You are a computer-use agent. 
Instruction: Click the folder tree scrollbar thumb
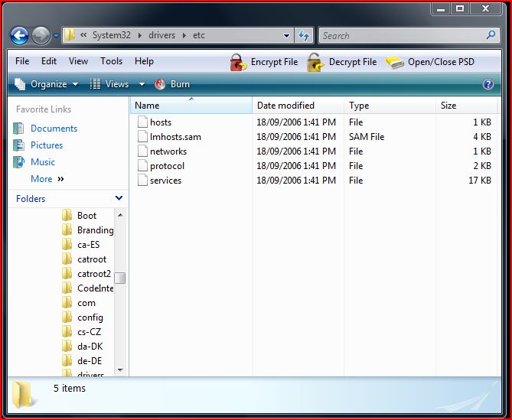pos(120,278)
